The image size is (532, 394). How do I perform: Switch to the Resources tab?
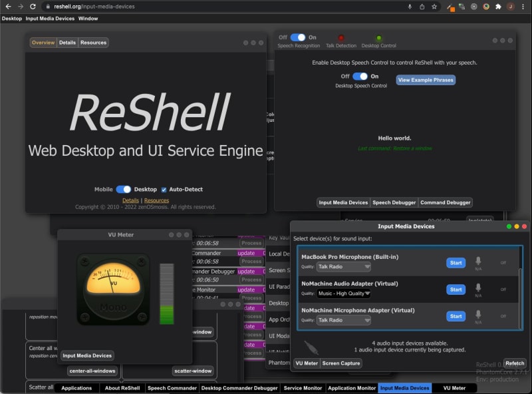coord(93,43)
